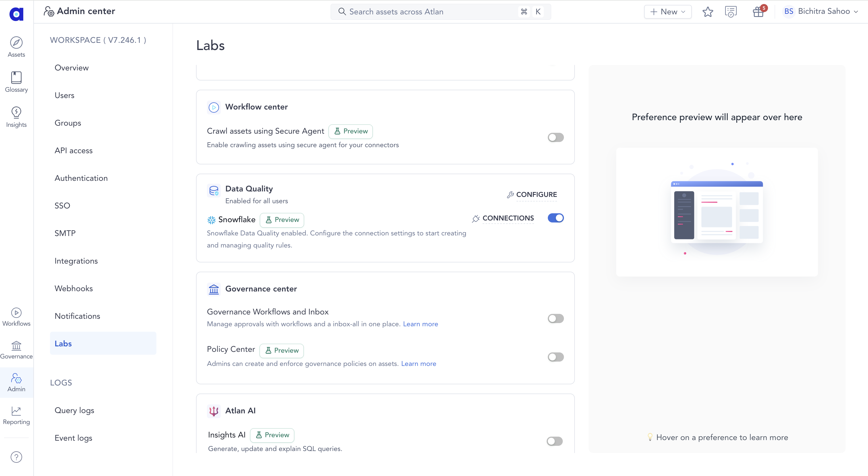
Task: Open Learn more link for Policy Center
Action: (418, 364)
